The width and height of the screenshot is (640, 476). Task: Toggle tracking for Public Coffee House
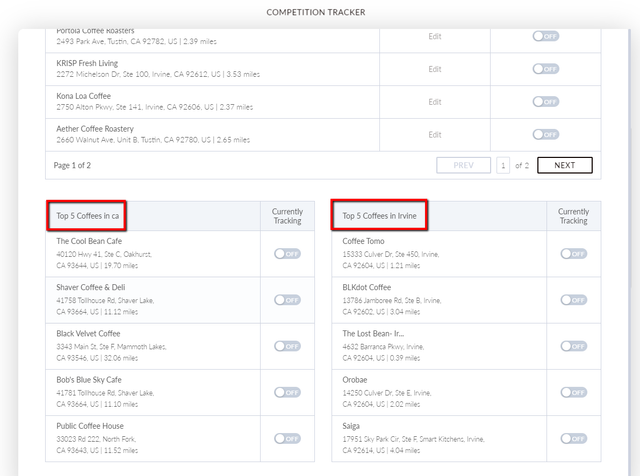click(287, 438)
